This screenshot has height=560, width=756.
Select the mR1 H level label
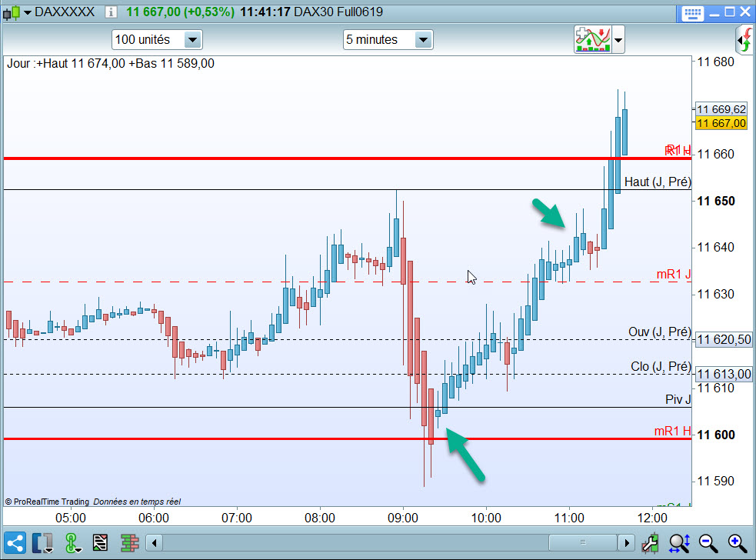(673, 431)
